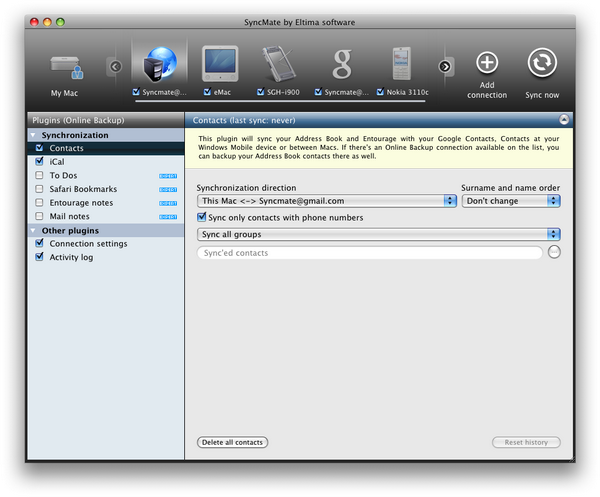600x497 pixels.
Task: Click the expert badge beside To Dos
Action: (x=168, y=176)
